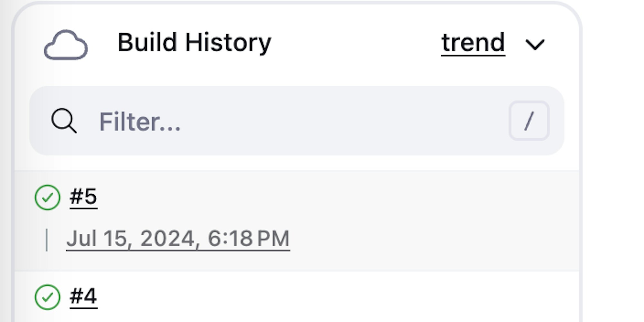The width and height of the screenshot is (644, 322).
Task: Click the green success icon for build #4
Action: 47,297
